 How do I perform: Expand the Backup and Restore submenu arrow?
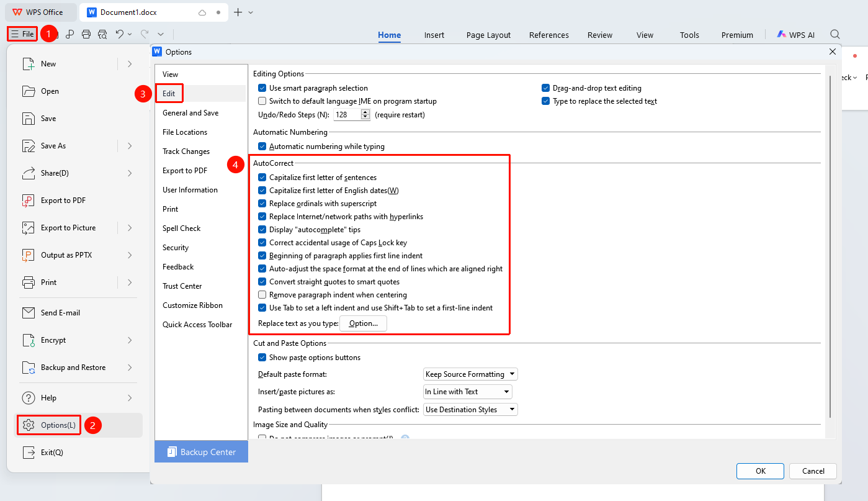tap(130, 368)
